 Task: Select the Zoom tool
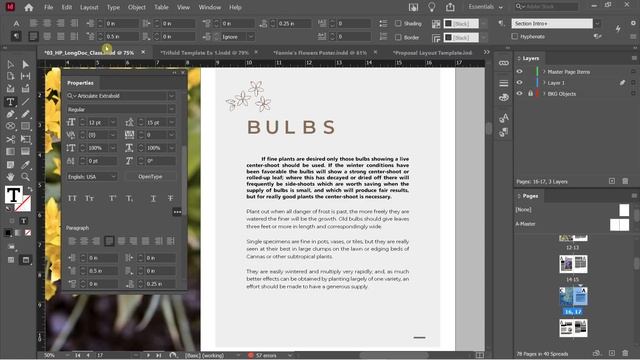pos(25,177)
